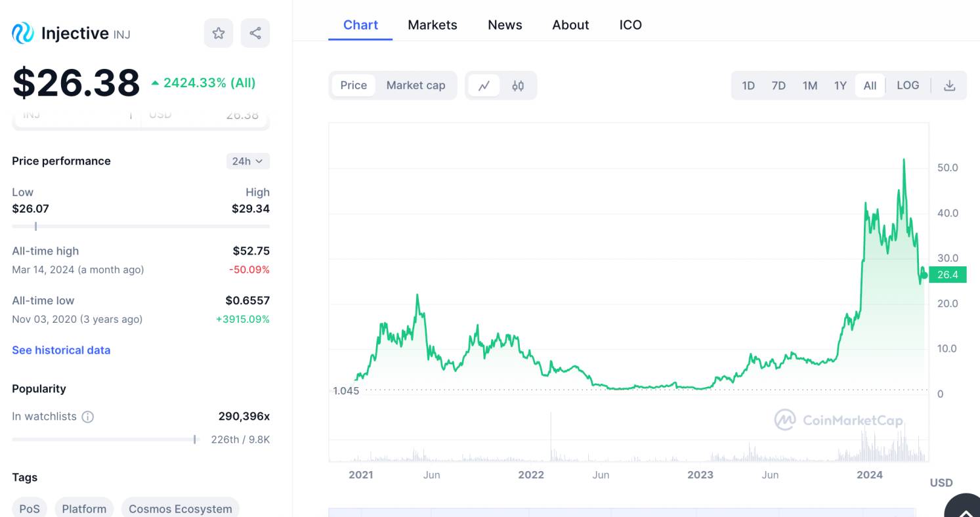The height and width of the screenshot is (517, 980).
Task: Click the 24h low value $26.07
Action: coord(30,209)
